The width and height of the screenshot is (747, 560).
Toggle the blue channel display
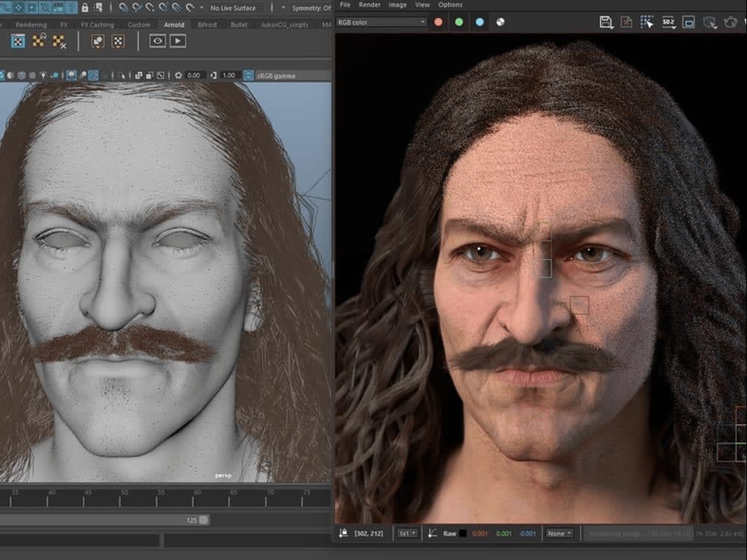point(480,22)
